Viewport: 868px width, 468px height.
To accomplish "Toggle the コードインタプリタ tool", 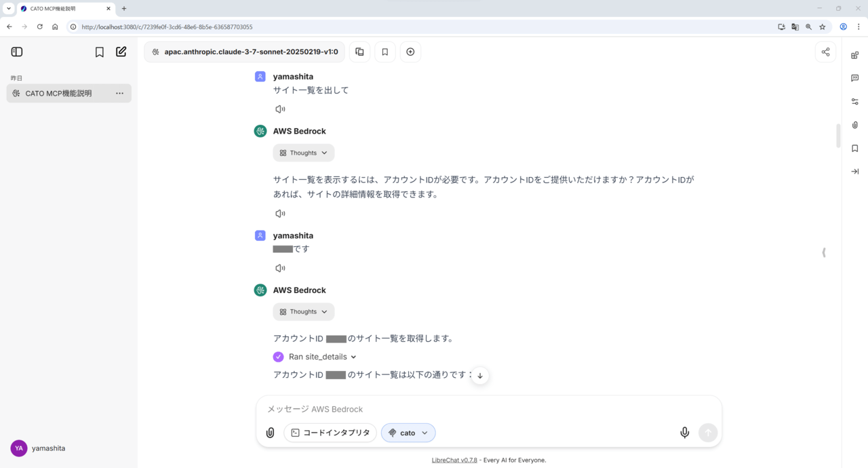I will [x=330, y=433].
